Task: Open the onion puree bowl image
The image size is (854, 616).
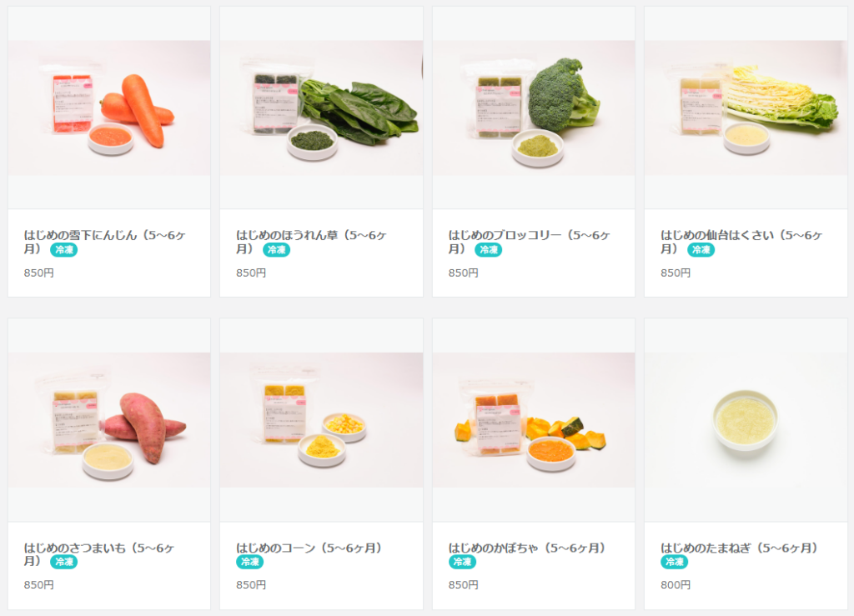Action: (746, 420)
